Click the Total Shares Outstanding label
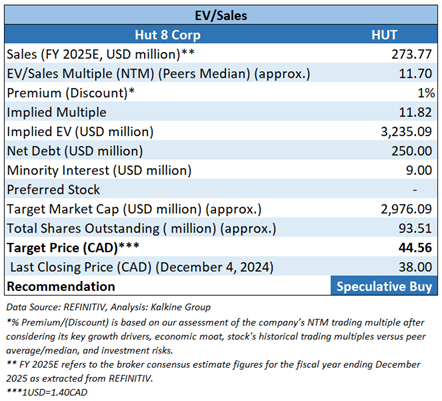This screenshot has width=442, height=401. point(141,228)
